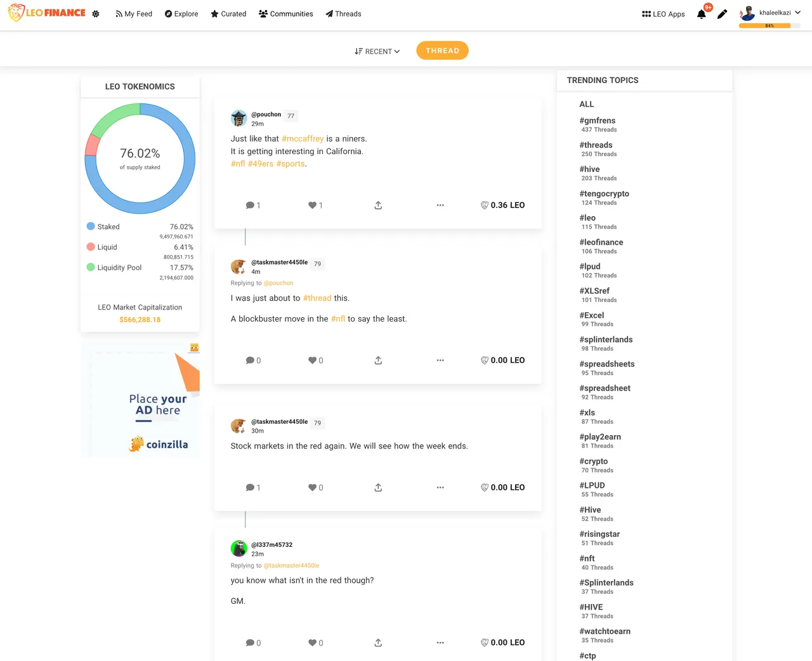The image size is (812, 661).
Task: Select the Liquid red legend dot
Action: pos(91,247)
